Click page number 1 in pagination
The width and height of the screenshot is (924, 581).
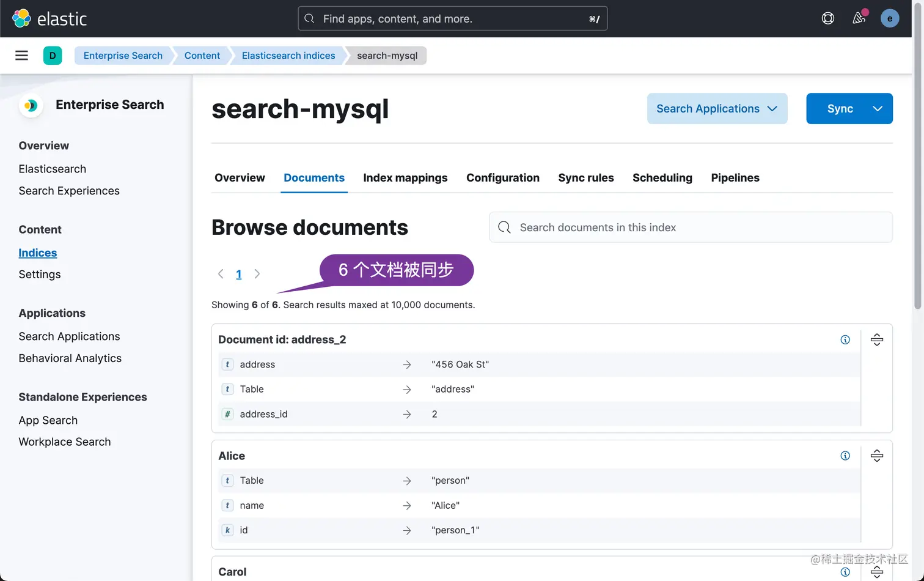pyautogui.click(x=239, y=274)
